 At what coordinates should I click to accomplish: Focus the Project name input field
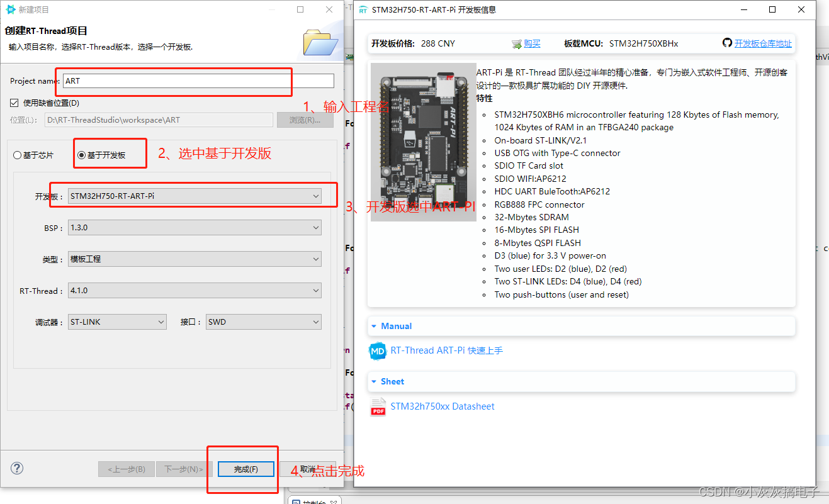(198, 81)
